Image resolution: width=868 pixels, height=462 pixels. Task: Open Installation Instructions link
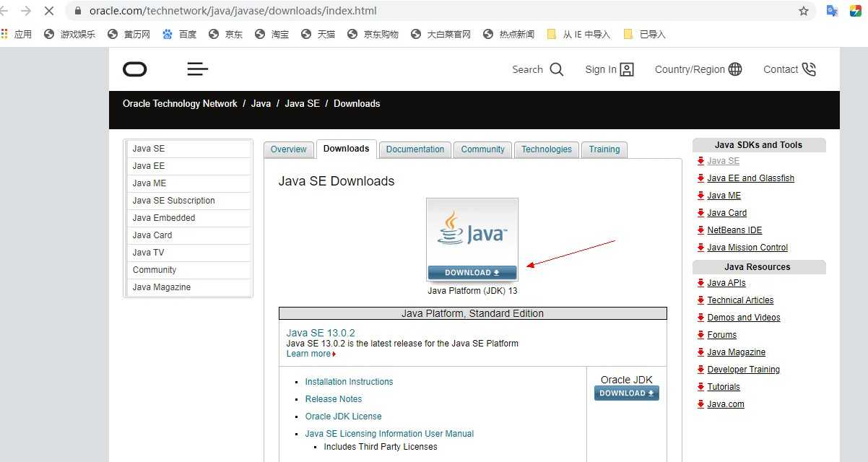(x=349, y=382)
